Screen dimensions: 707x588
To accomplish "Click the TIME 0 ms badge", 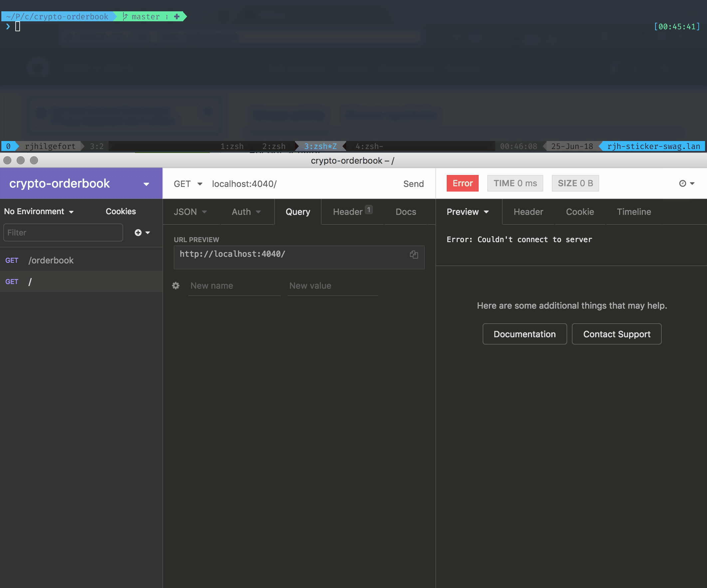I will pyautogui.click(x=515, y=183).
